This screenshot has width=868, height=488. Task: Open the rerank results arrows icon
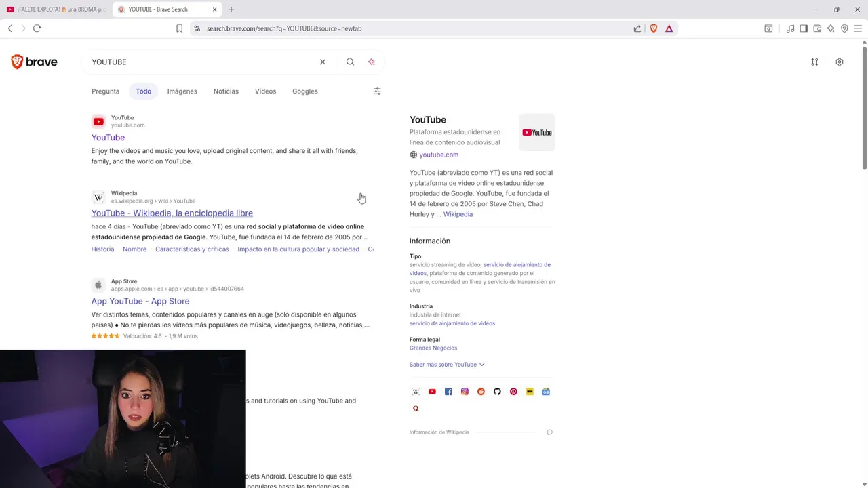point(814,62)
